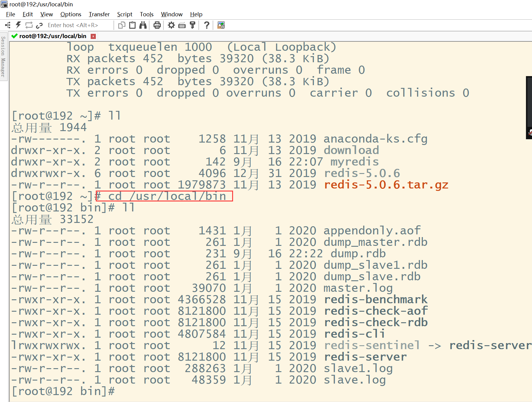Click the green connected checkmark on the tab

14,36
